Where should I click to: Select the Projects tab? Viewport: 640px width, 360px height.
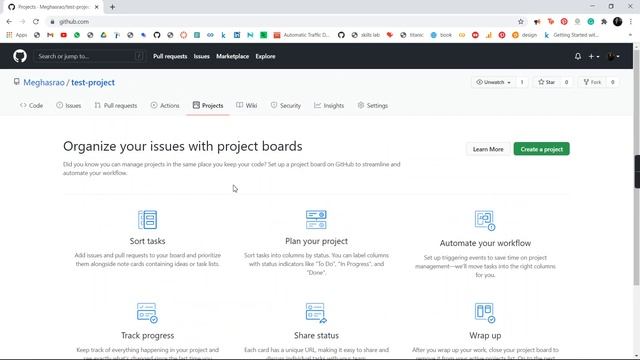tap(208, 105)
